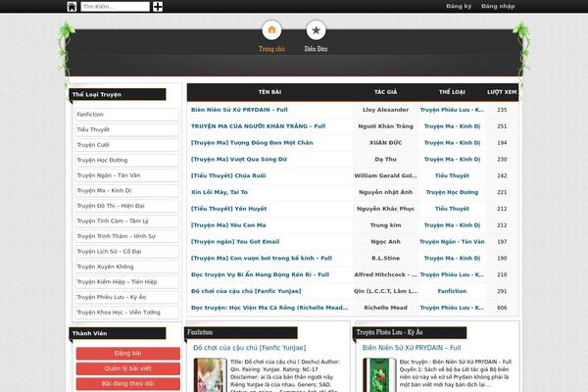Screen dimensions: 588x392
Task: Click Tiểu Thuyết genre in Chúa Ruồi row
Action: (x=452, y=176)
